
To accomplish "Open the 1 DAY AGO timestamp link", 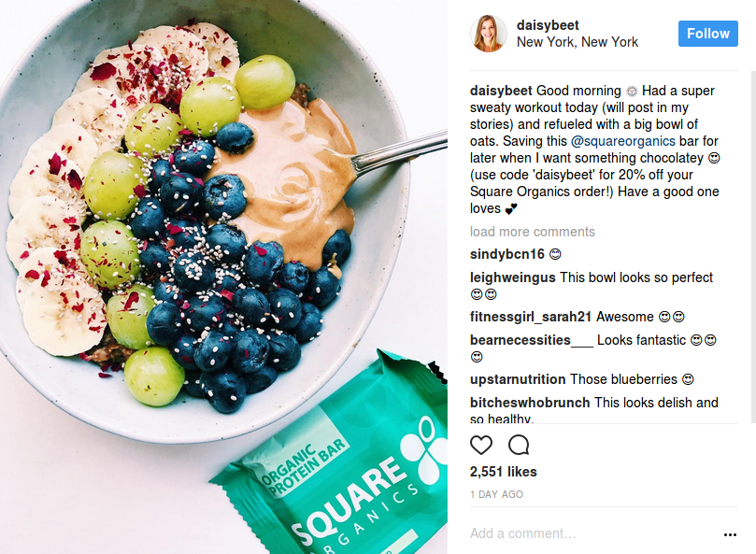I will pos(496,494).
